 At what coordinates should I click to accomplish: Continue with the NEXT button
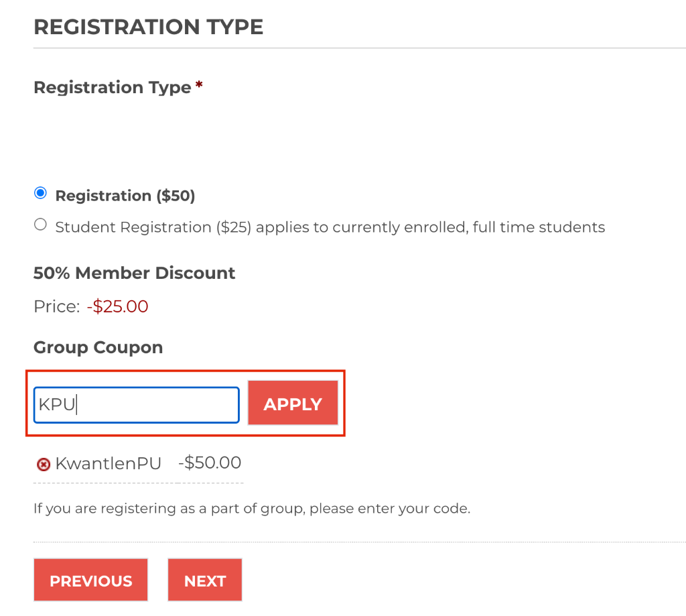coord(205,580)
